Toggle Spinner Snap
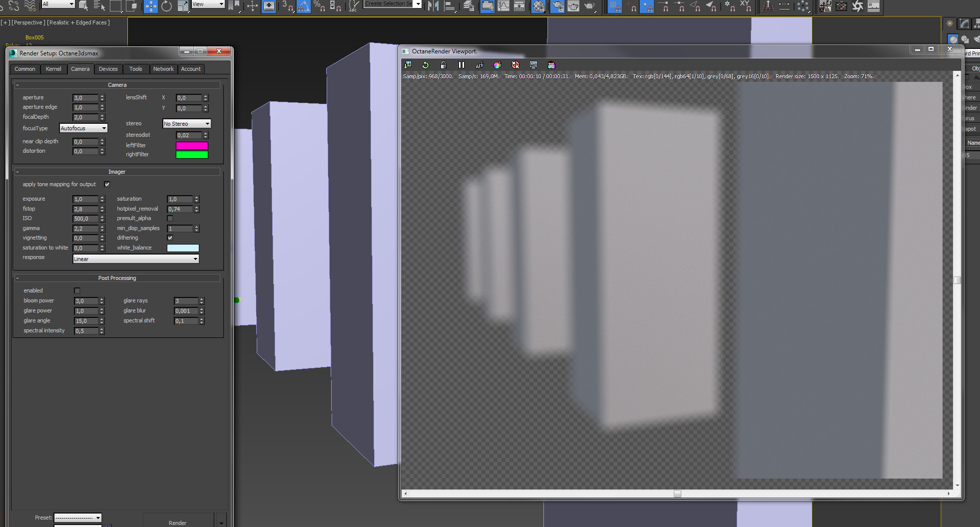Viewport: 980px width, 527px height. [x=336, y=6]
